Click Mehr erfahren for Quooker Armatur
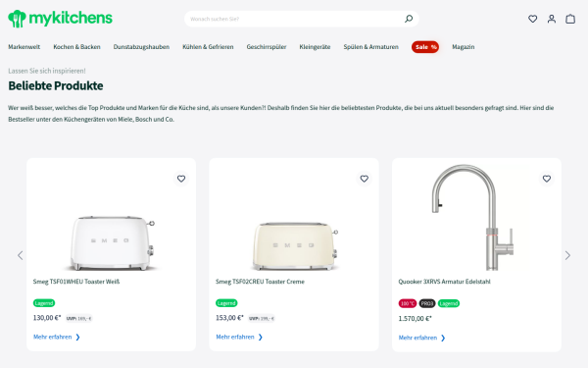 coord(421,338)
